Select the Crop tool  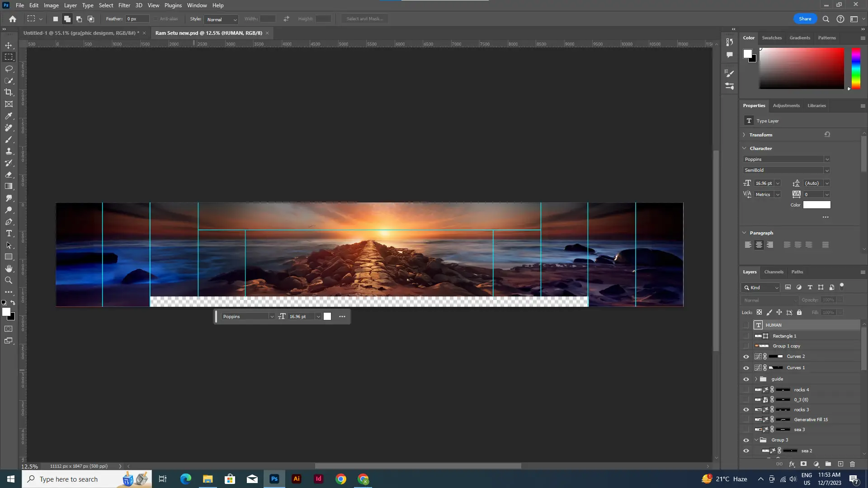coord(9,92)
